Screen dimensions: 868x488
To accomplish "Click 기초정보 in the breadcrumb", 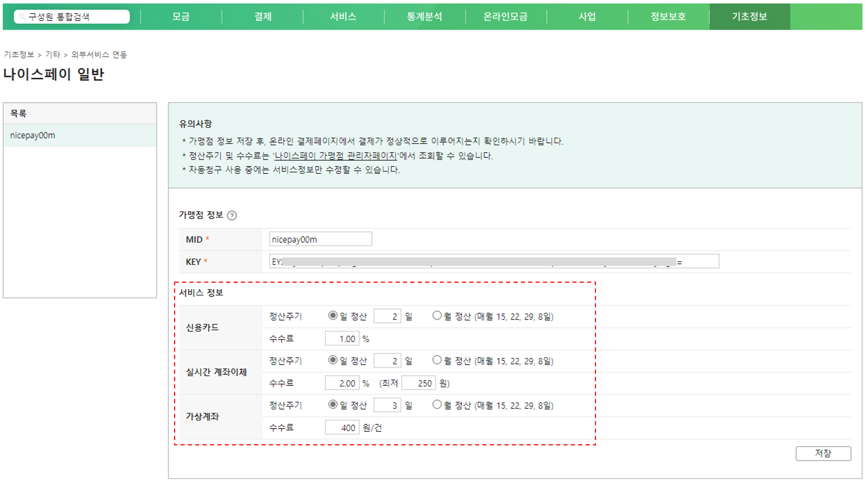I will tap(19, 55).
